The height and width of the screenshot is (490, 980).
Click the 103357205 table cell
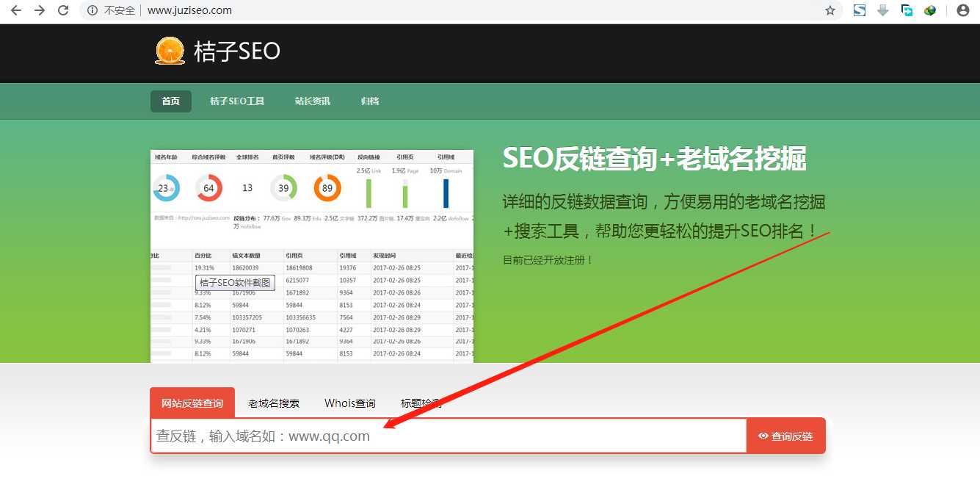248,317
